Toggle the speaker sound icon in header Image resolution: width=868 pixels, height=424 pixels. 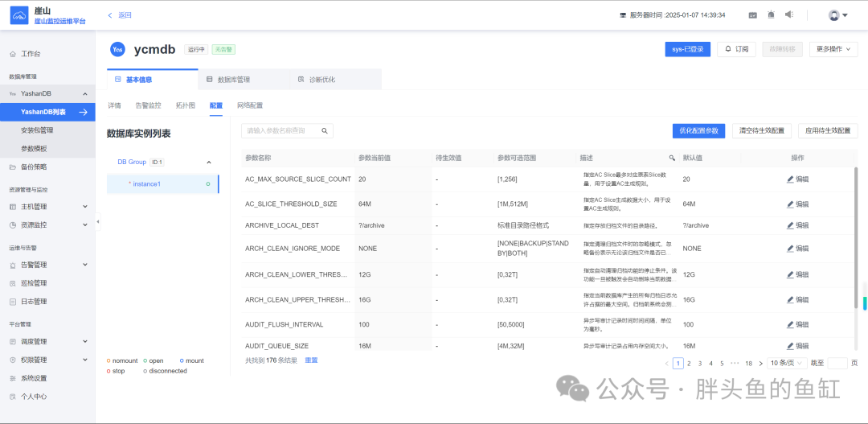click(x=789, y=15)
